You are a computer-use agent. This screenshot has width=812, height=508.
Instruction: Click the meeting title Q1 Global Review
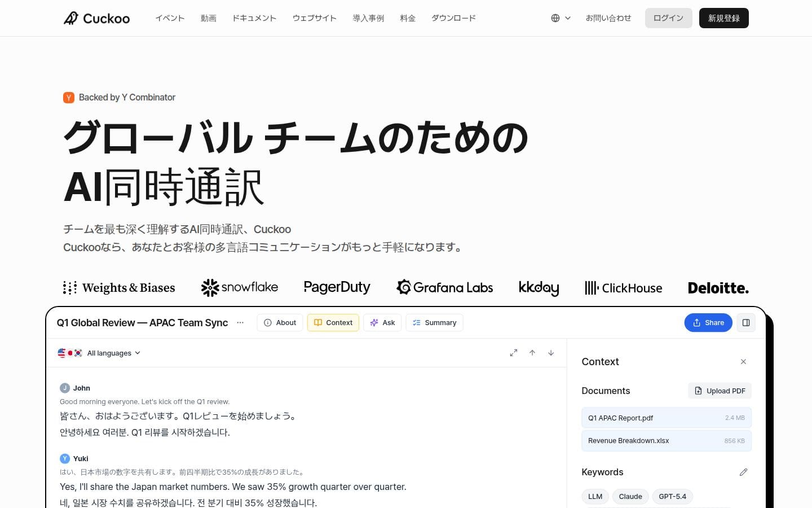point(143,323)
